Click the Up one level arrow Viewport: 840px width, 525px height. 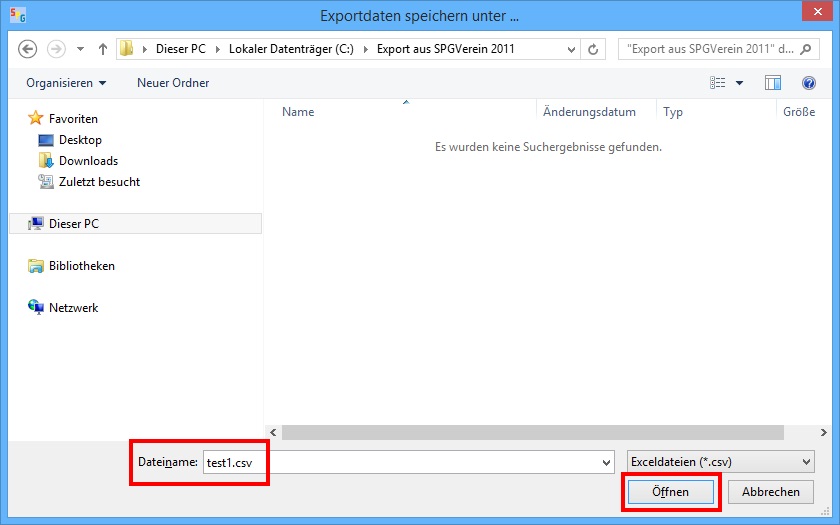103,49
